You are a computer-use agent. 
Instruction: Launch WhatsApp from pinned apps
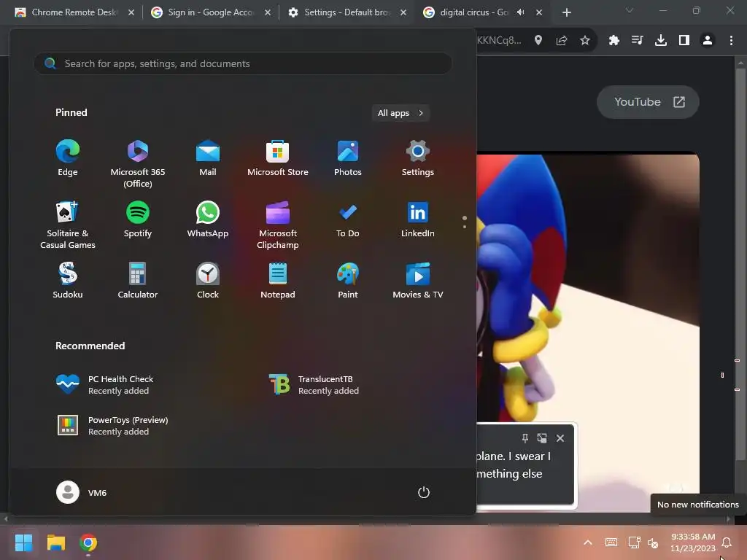208,219
